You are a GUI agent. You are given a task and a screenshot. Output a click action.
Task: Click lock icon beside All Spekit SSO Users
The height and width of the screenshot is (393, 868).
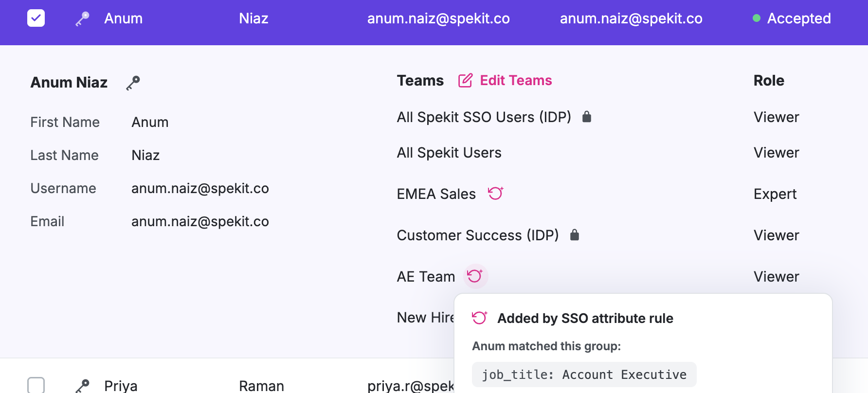(x=587, y=117)
